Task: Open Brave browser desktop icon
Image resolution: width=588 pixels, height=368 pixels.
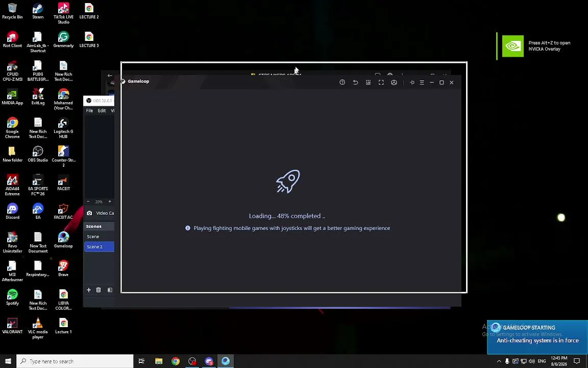Action: 63,268
